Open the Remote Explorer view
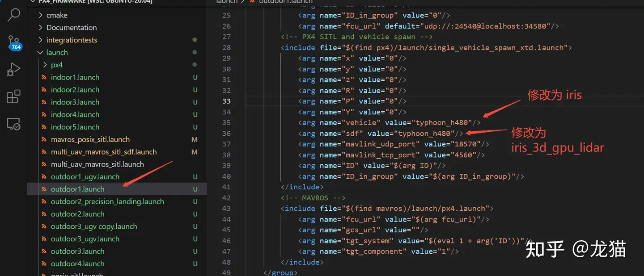 pos(14,124)
